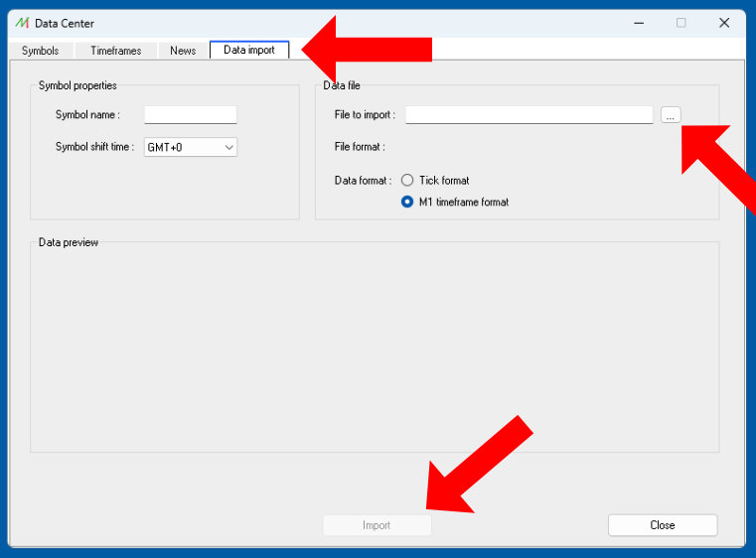Click the Symbol properties group title
This screenshot has height=558, width=756.
pyautogui.click(x=77, y=85)
